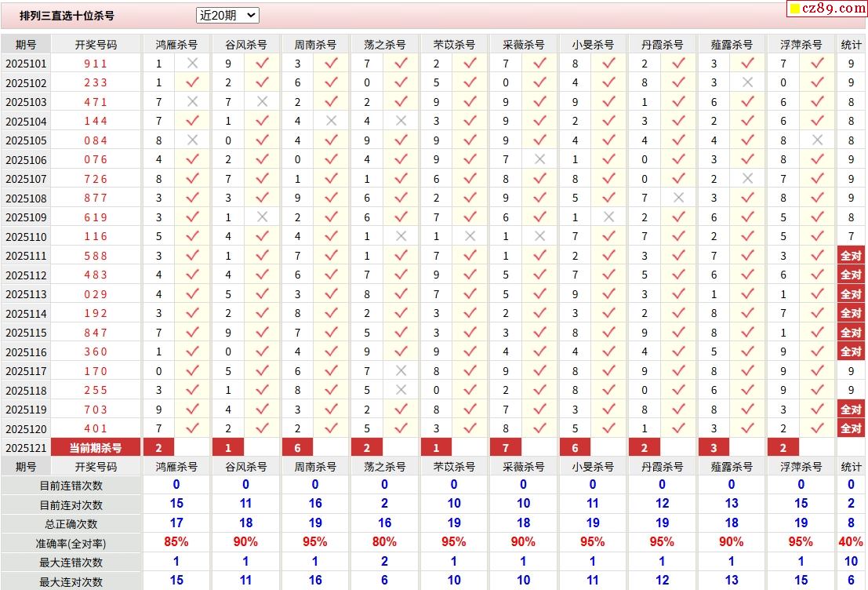Viewport: 868px width, 590px height.
Task: Click the cross mark in 薤露 column for 2025107
Action: (747, 178)
